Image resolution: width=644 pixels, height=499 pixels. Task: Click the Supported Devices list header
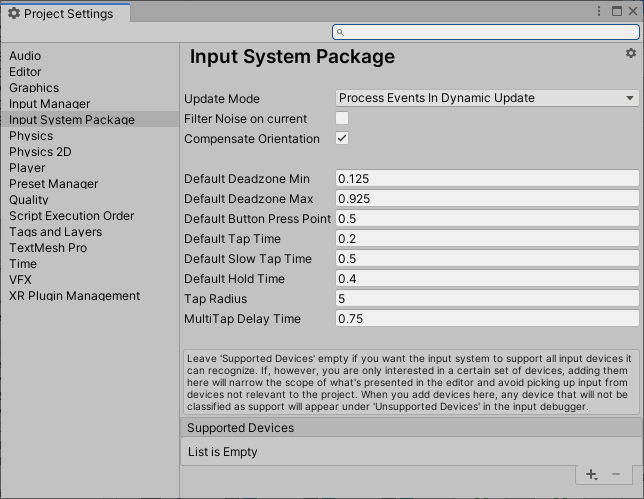[412, 428]
